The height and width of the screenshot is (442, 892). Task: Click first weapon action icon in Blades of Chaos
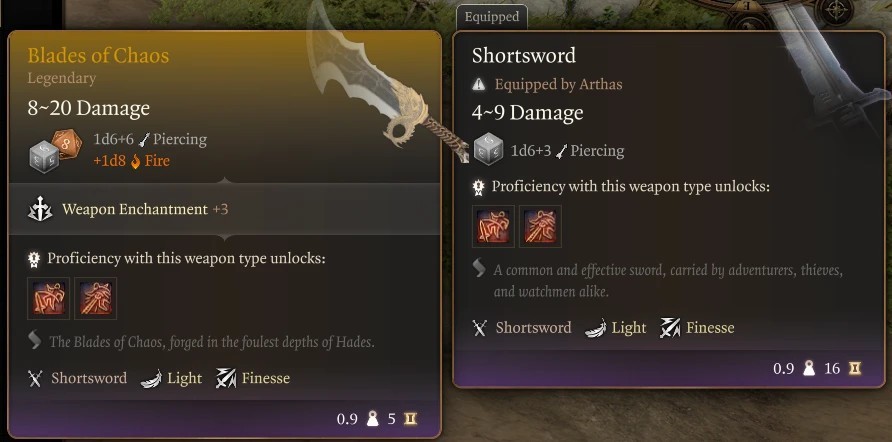49,298
